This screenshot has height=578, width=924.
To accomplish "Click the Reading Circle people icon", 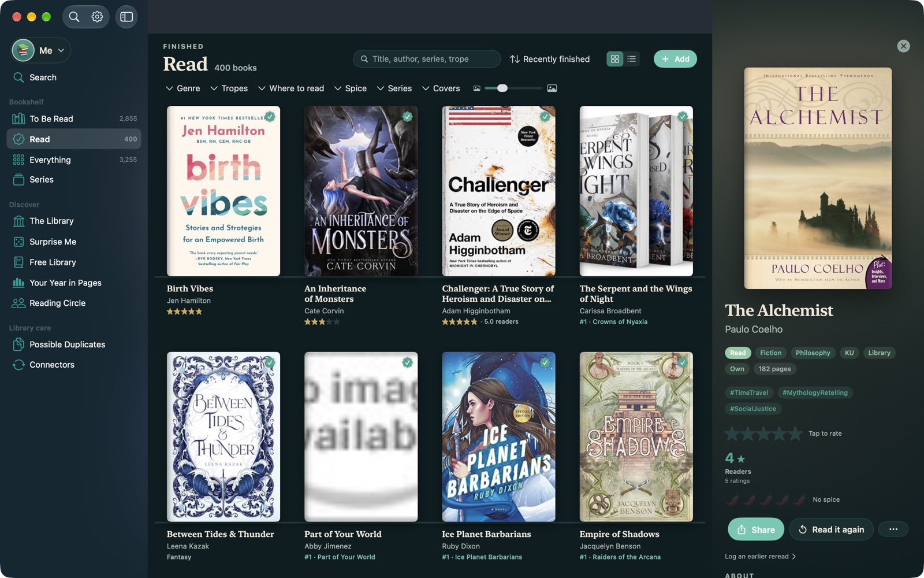I will [x=19, y=303].
